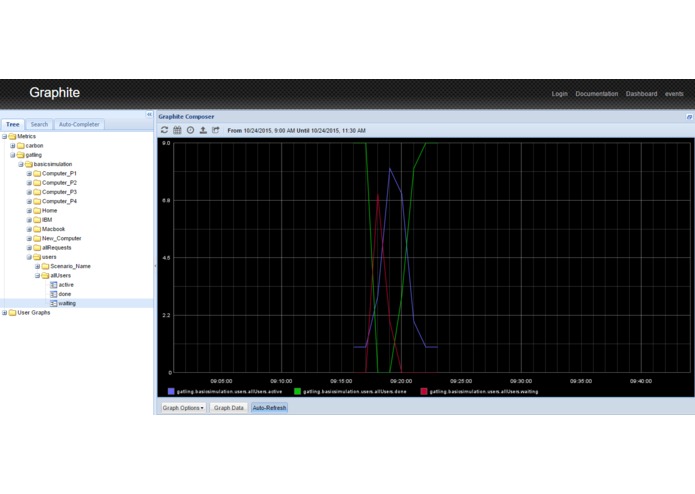The image size is (695, 494).
Task: Open the Documentation link
Action: 597,94
